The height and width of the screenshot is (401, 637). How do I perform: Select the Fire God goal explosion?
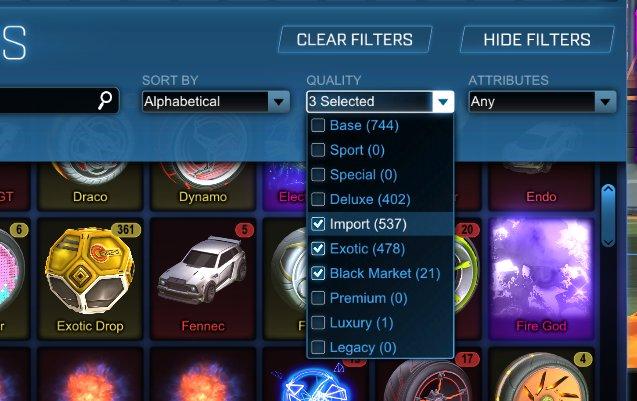[541, 279]
